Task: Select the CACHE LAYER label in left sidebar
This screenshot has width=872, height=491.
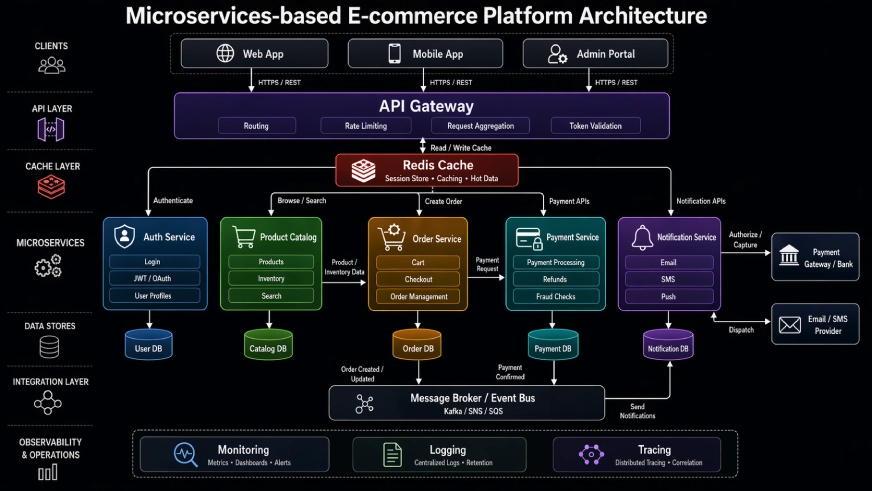Action: (51, 166)
